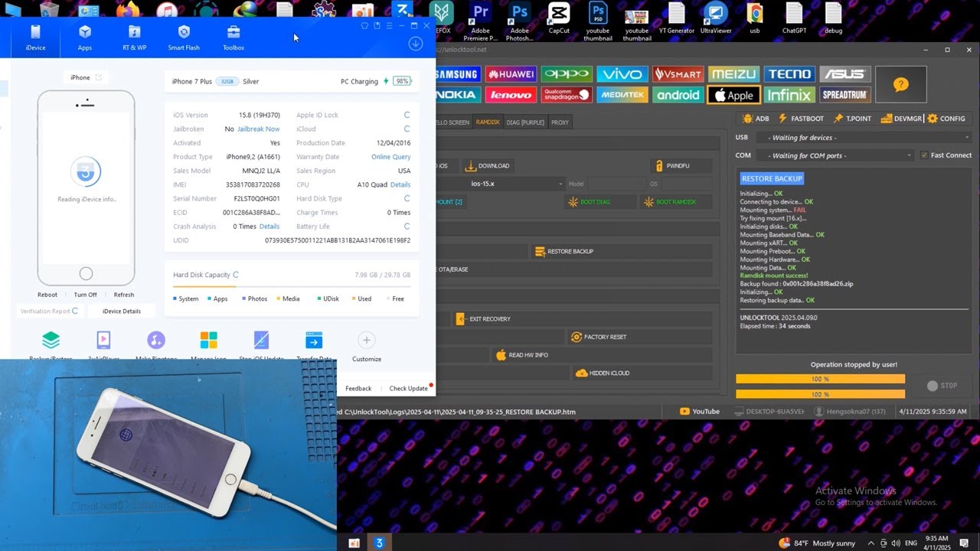This screenshot has height=551, width=980.
Task: Select the Qualcomm Snapdragon brand tile
Action: (567, 95)
